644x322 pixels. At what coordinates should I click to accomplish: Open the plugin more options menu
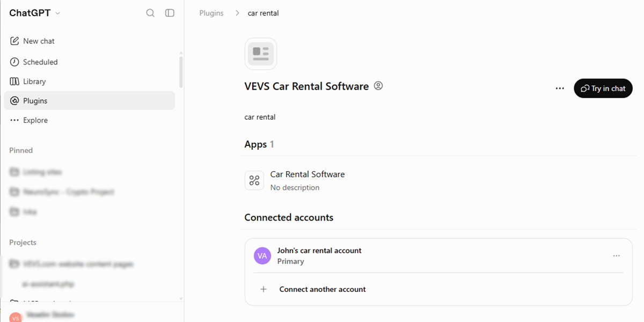point(560,89)
